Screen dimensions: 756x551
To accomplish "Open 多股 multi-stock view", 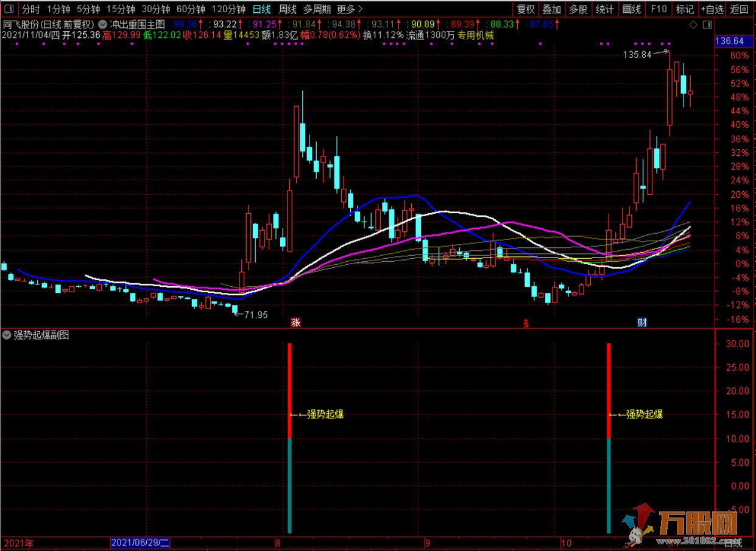I will [578, 9].
